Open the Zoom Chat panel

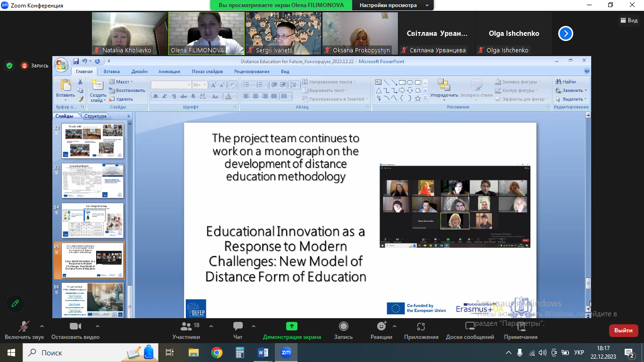pyautogui.click(x=238, y=326)
